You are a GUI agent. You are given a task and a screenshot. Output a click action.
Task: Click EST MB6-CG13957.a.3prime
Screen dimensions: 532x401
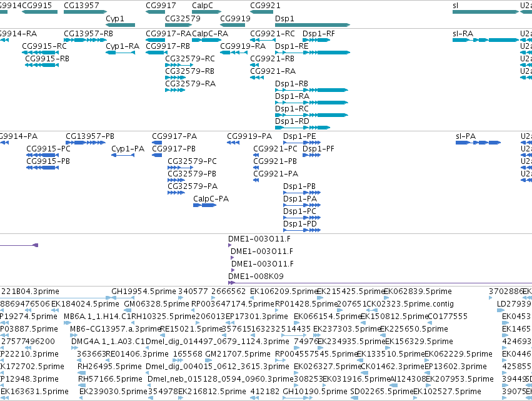(73, 335)
